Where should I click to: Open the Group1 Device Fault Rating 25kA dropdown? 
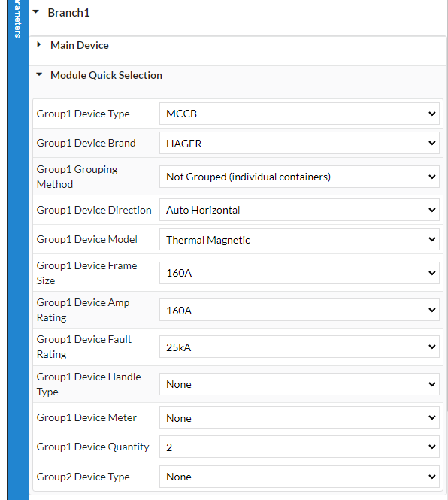(299, 347)
